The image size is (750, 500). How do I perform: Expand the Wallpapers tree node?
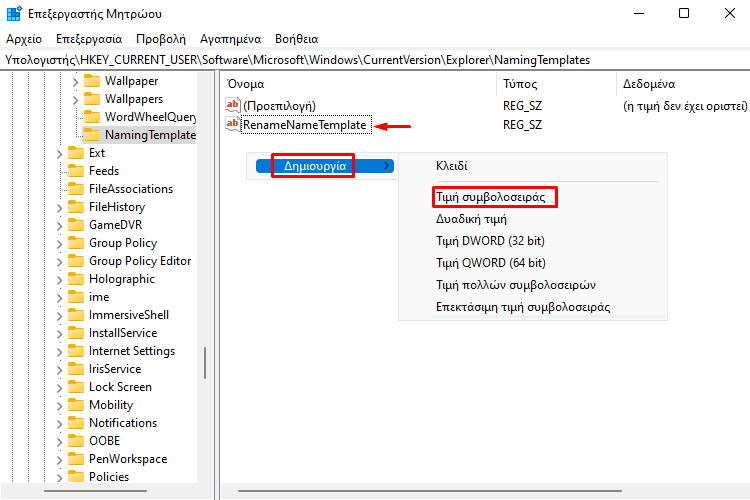75,100
